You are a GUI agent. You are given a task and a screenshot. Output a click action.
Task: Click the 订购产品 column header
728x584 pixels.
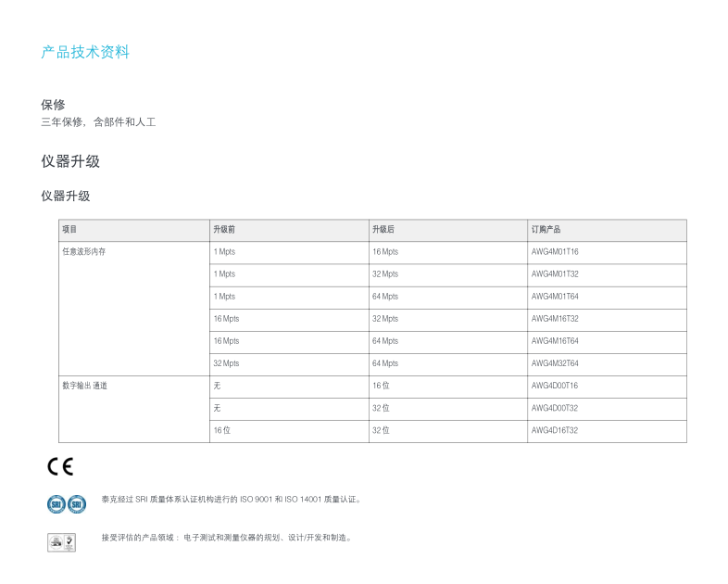[x=546, y=230]
